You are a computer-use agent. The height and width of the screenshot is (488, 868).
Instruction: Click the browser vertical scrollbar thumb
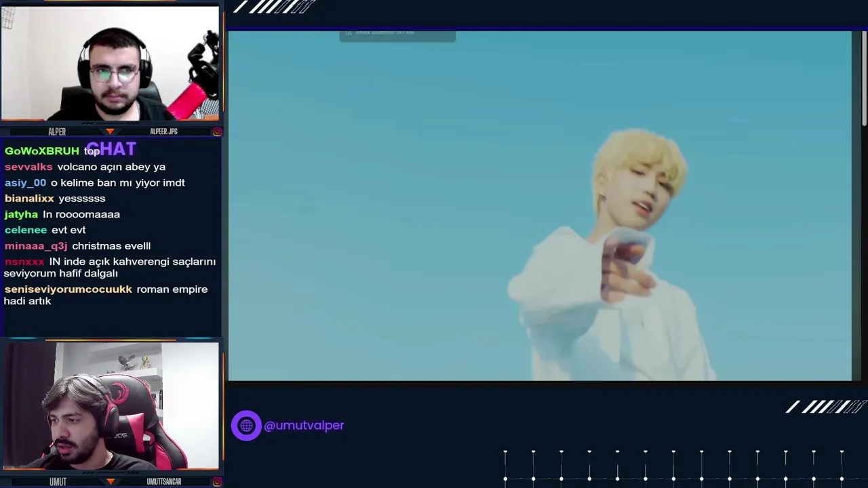(864, 78)
